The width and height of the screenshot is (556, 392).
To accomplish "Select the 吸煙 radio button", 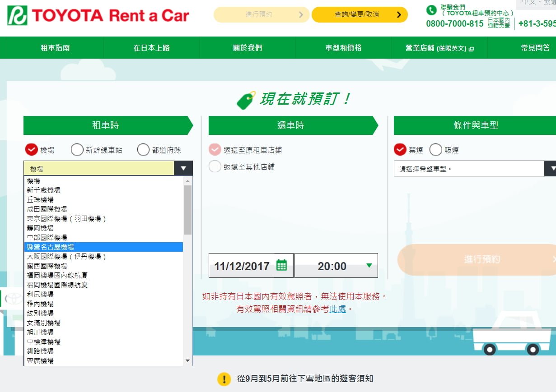I will (435, 149).
